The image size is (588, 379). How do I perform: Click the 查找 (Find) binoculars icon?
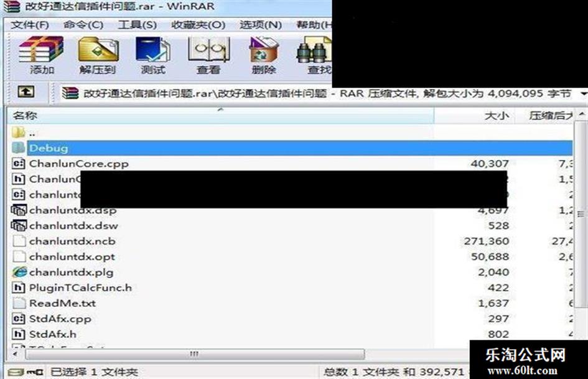click(x=314, y=50)
